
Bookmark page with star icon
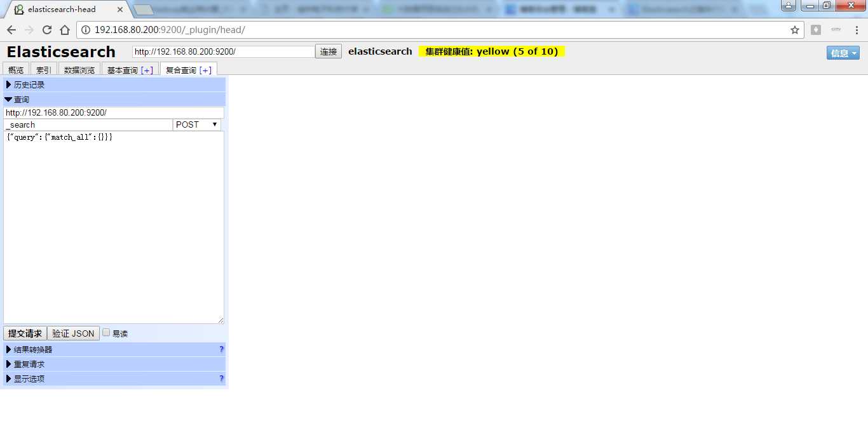(794, 30)
